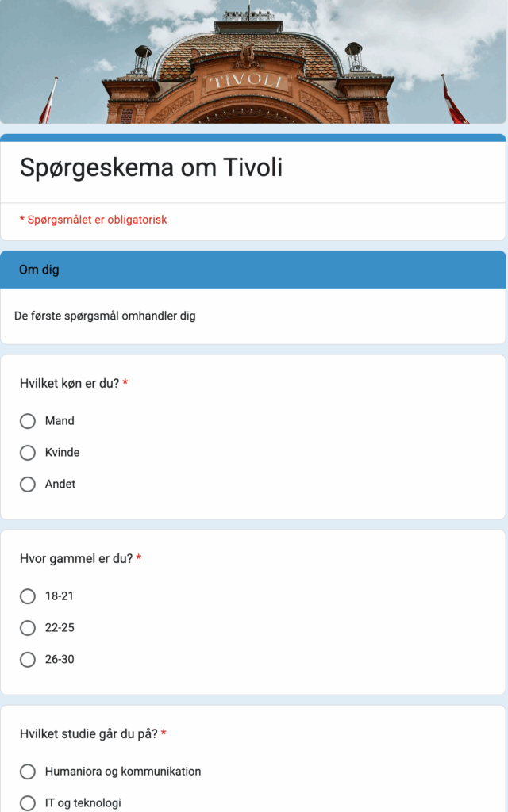The width and height of the screenshot is (508, 812).
Task: Select Humaniora og kommunikation study option
Action: click(x=28, y=772)
